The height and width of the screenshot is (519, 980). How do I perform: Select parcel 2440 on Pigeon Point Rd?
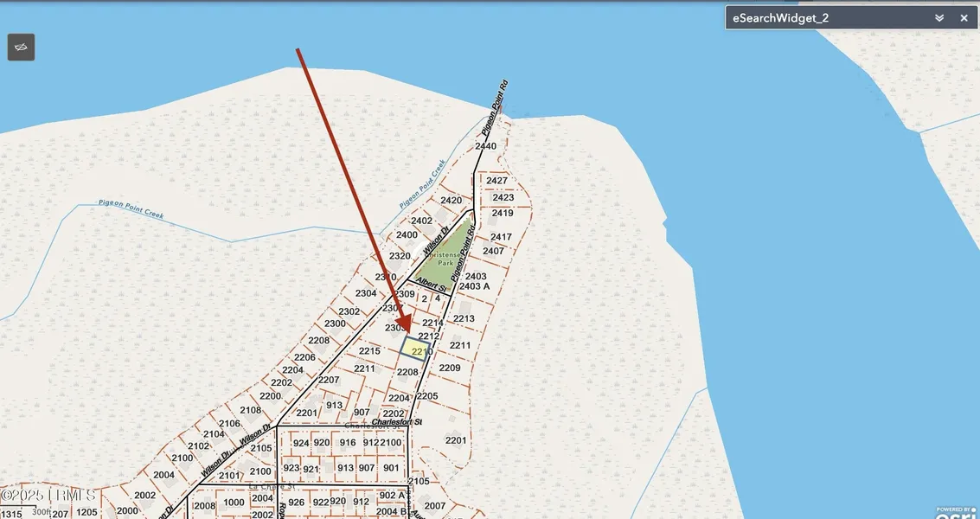coord(486,146)
